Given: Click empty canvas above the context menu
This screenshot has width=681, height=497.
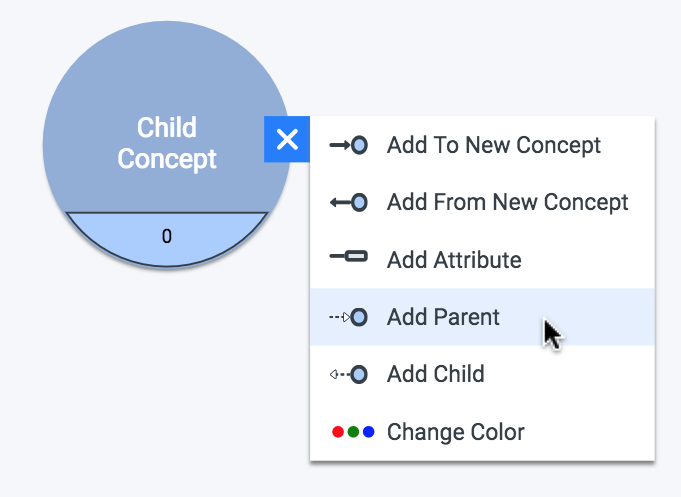Looking at the screenshot, I should click(x=478, y=56).
